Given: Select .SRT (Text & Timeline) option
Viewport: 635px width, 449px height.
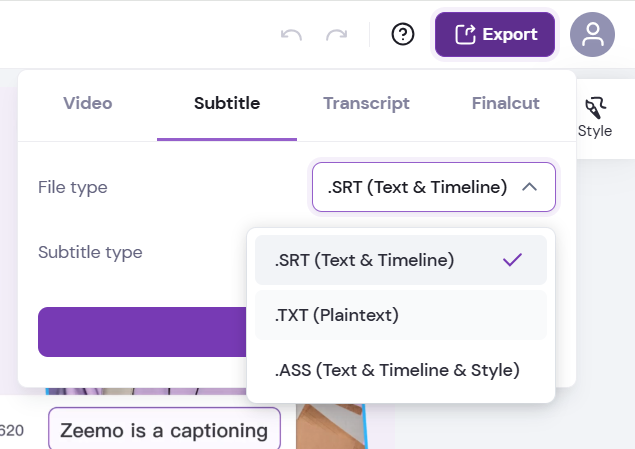Looking at the screenshot, I should click(x=365, y=260).
